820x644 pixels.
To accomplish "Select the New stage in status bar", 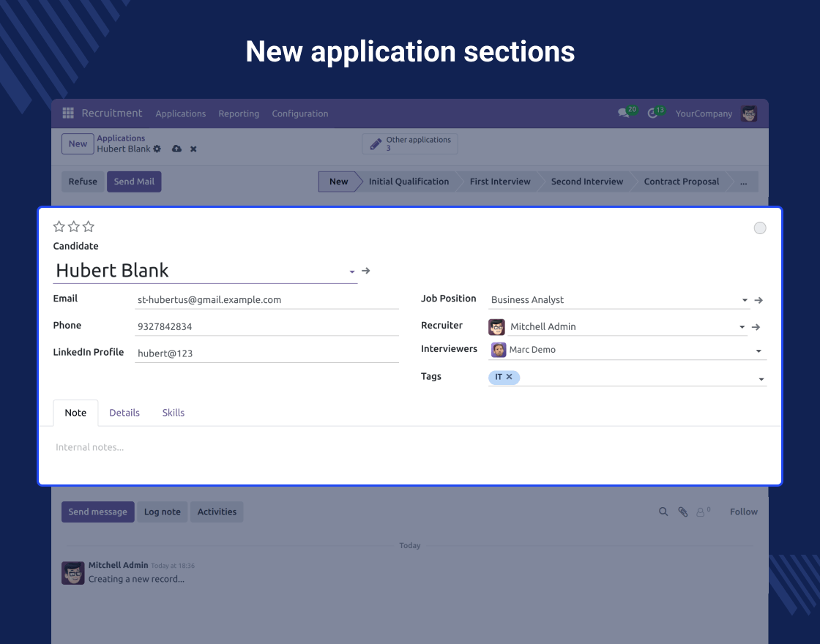I will 339,181.
